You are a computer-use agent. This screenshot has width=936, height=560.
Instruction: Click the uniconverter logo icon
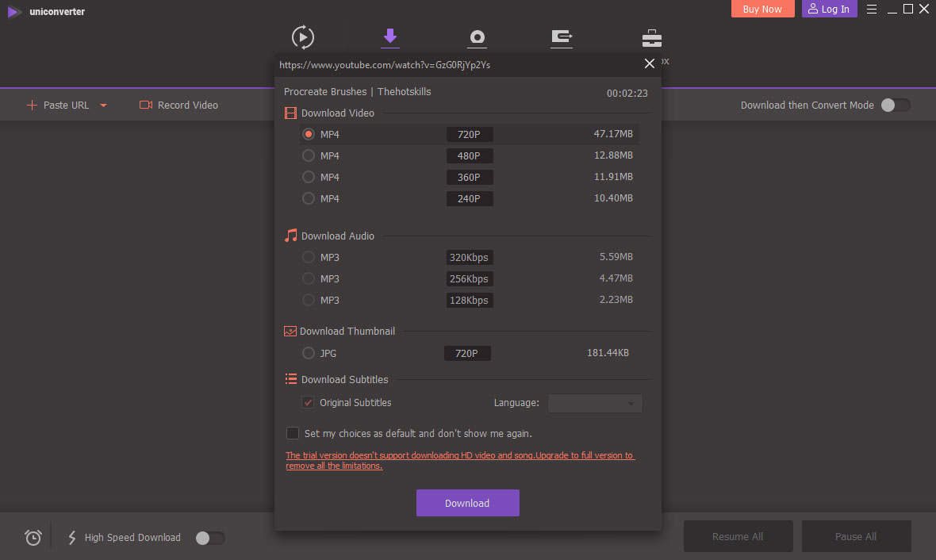(14, 11)
